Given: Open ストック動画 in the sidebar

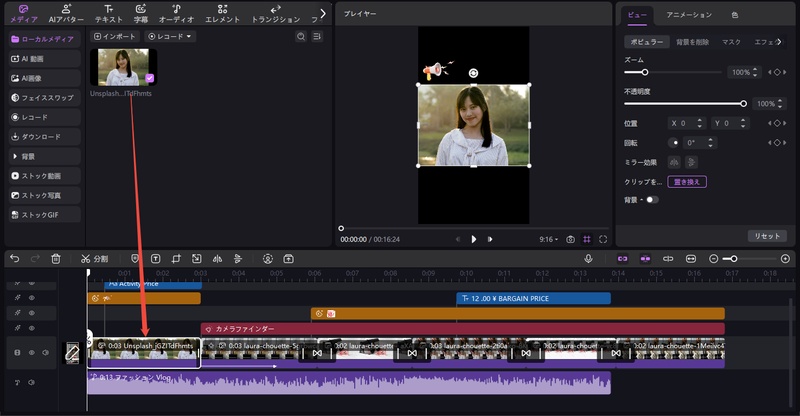Looking at the screenshot, I should tap(44, 176).
